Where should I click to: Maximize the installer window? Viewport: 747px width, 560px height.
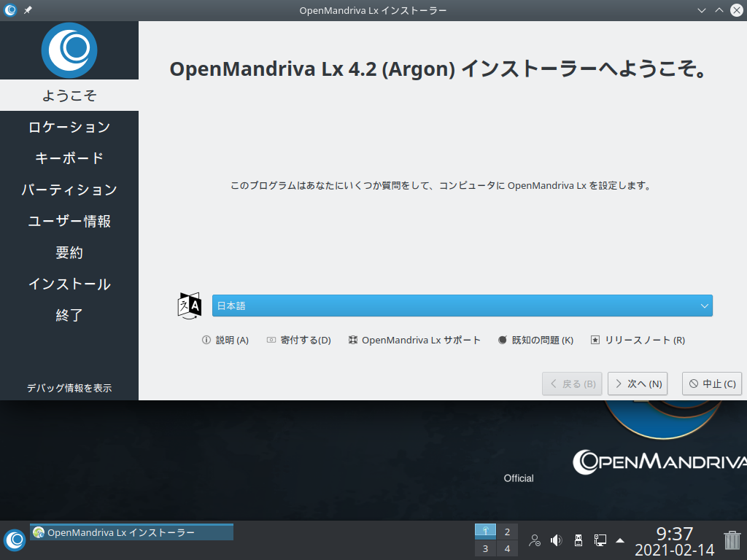click(719, 10)
